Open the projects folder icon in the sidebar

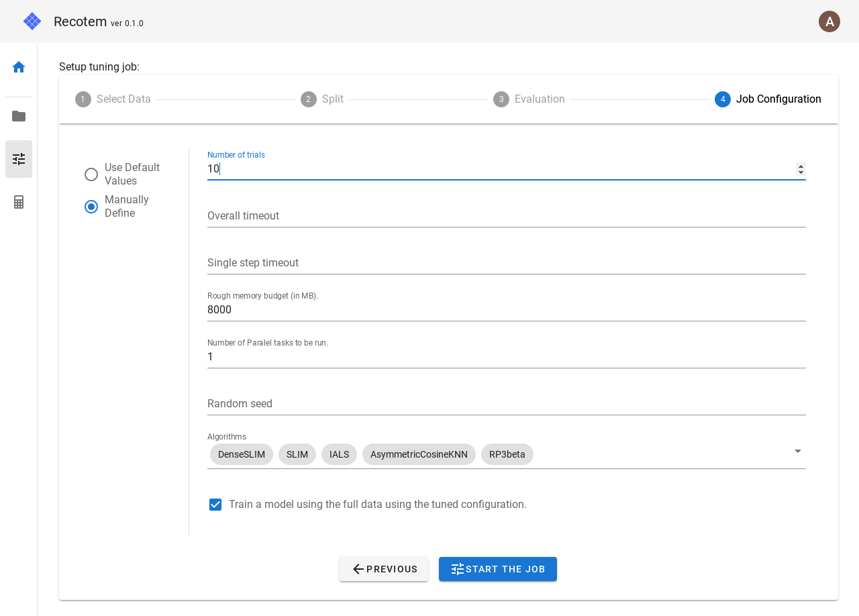pos(18,115)
